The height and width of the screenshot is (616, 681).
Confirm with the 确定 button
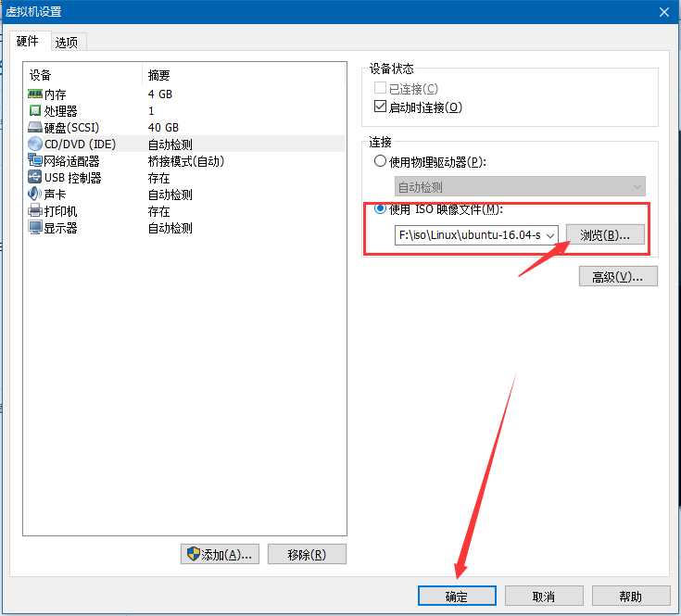457,596
